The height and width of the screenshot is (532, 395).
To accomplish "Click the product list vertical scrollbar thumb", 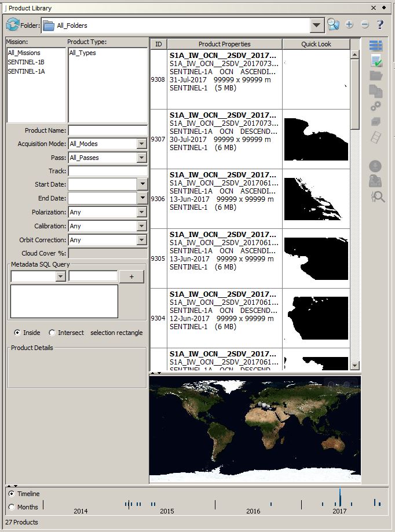I will pos(355,94).
